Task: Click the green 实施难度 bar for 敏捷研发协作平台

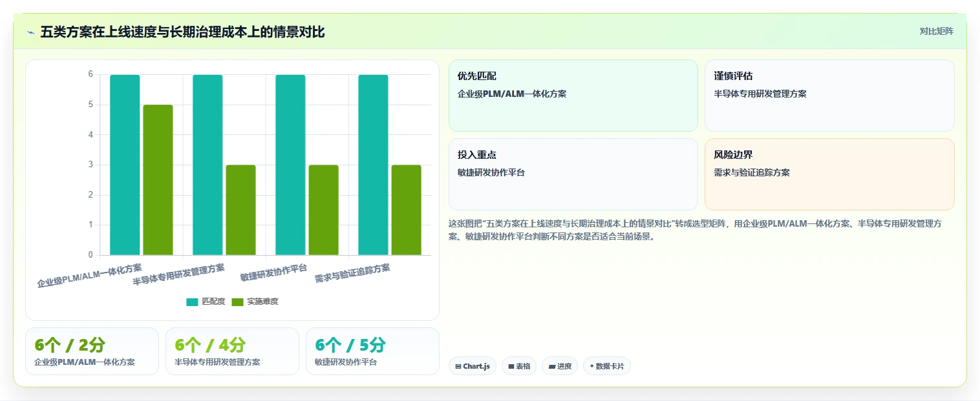Action: tap(323, 210)
